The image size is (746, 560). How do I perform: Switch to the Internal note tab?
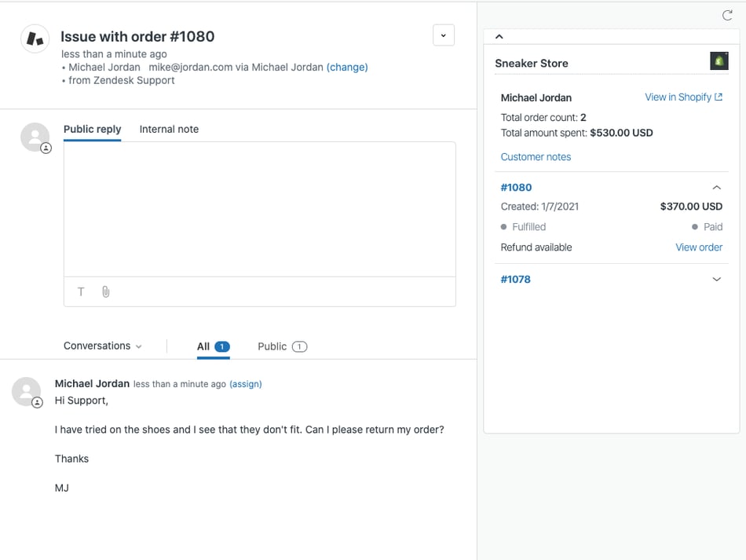pos(169,130)
